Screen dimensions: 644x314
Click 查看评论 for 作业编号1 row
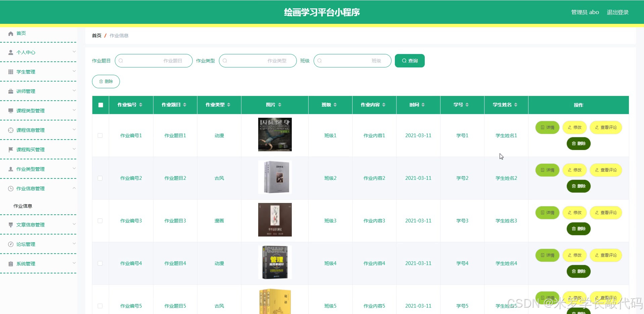click(x=606, y=127)
